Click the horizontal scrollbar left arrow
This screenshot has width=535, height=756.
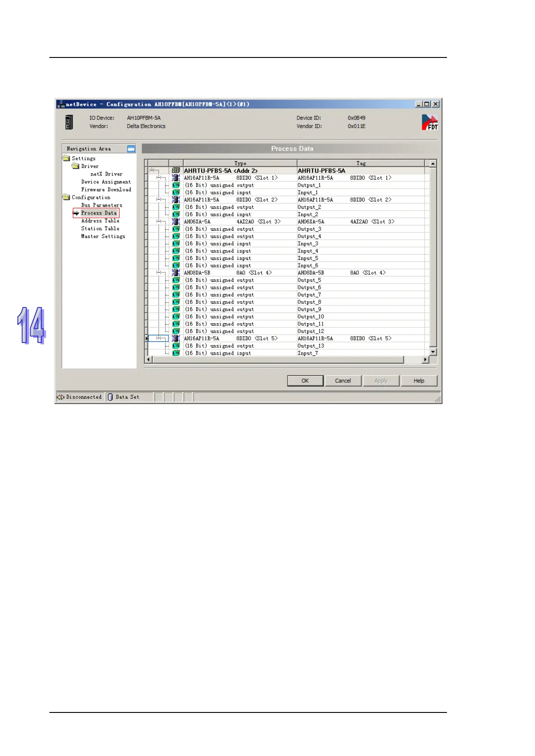pyautogui.click(x=149, y=360)
